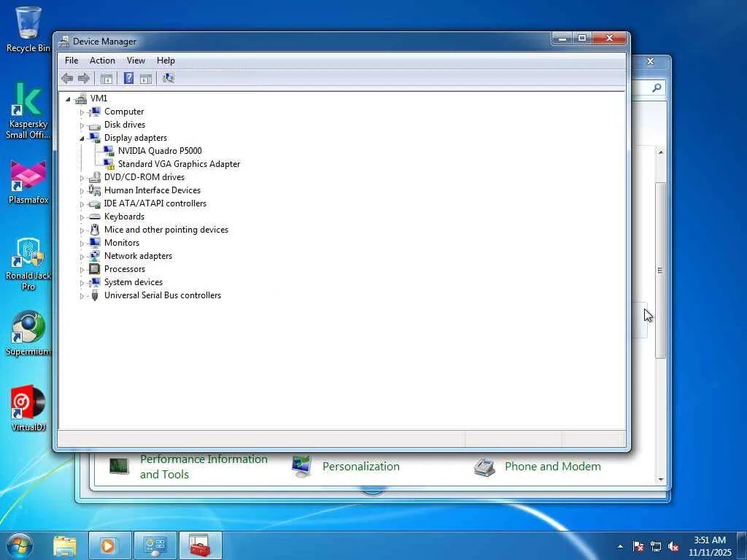
Task: Open Supermium desktop shortcut
Action: [28, 333]
